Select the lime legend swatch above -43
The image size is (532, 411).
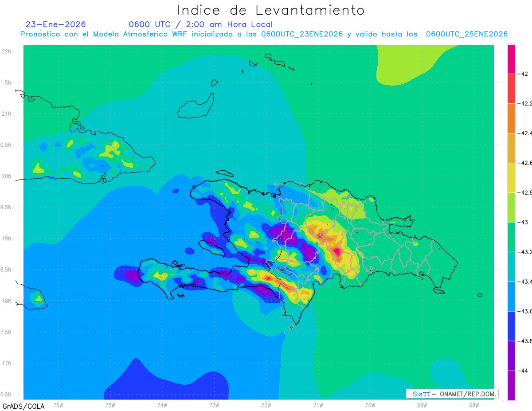point(511,207)
